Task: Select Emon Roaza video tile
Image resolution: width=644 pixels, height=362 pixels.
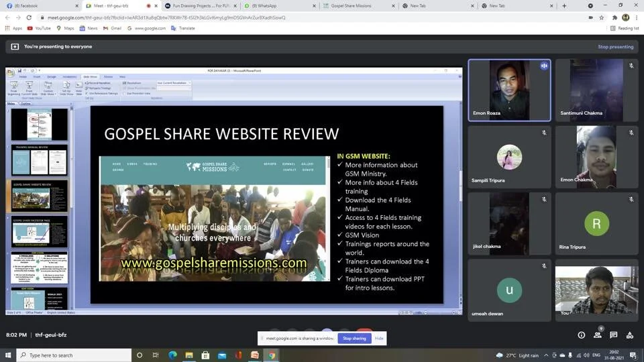Action: coord(509,90)
